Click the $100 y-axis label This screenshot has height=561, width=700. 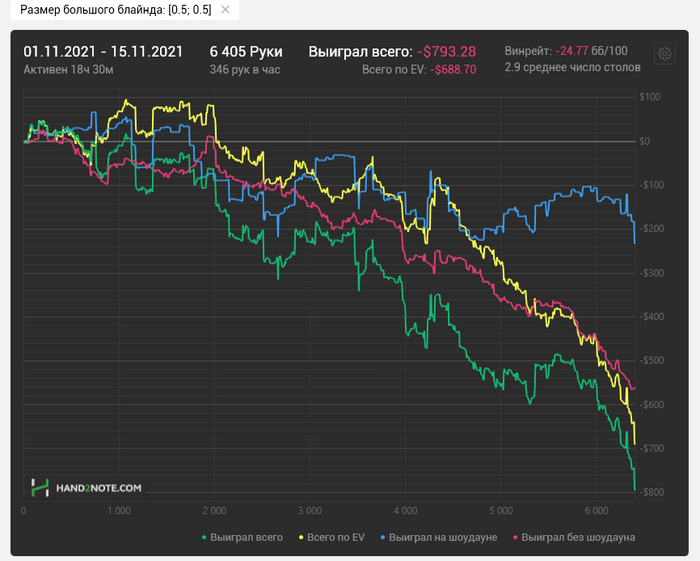coord(650,97)
